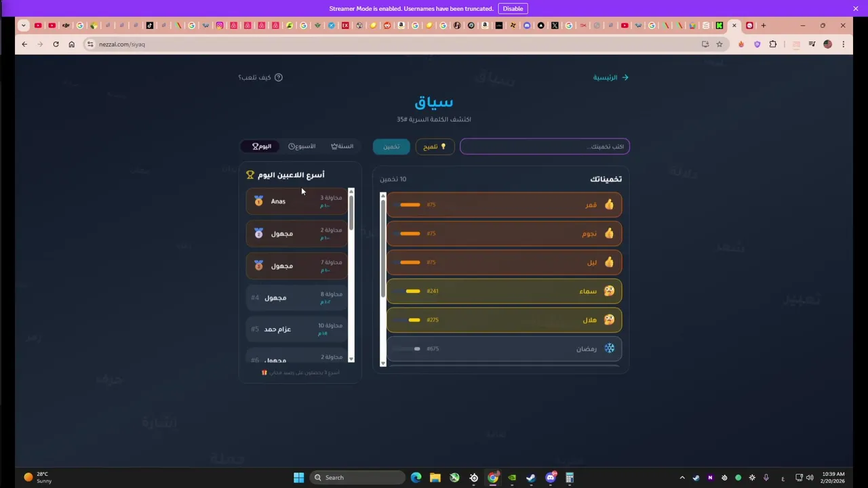This screenshot has width=868, height=488.
Task: Go to the browser home page
Action: click(x=71, y=44)
